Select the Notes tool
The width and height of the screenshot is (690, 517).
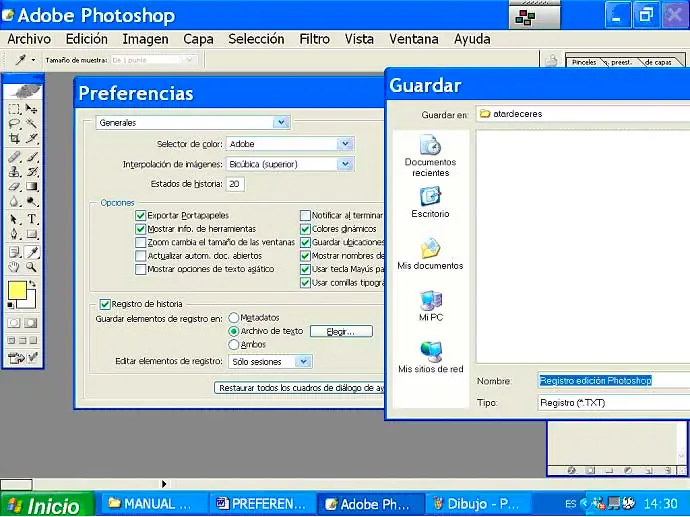click(14, 252)
